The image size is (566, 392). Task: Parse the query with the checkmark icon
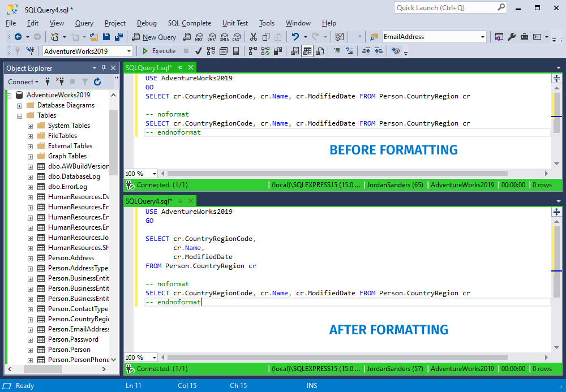(x=198, y=51)
